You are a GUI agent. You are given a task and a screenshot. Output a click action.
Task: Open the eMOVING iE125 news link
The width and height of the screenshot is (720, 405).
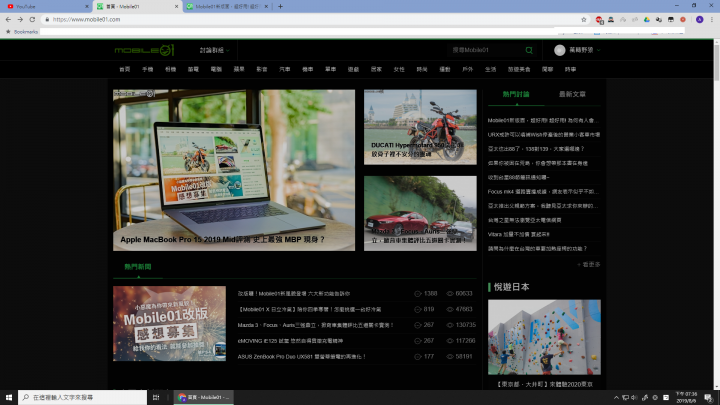[290, 341]
